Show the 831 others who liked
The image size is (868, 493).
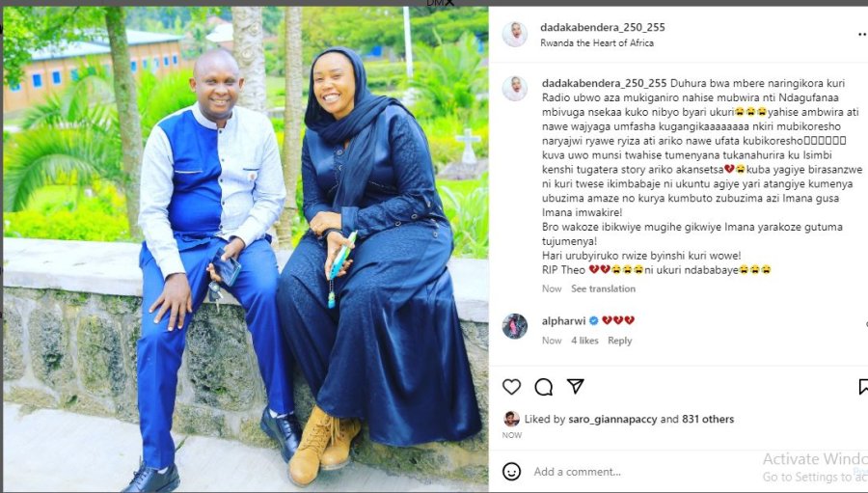pyautogui.click(x=708, y=420)
